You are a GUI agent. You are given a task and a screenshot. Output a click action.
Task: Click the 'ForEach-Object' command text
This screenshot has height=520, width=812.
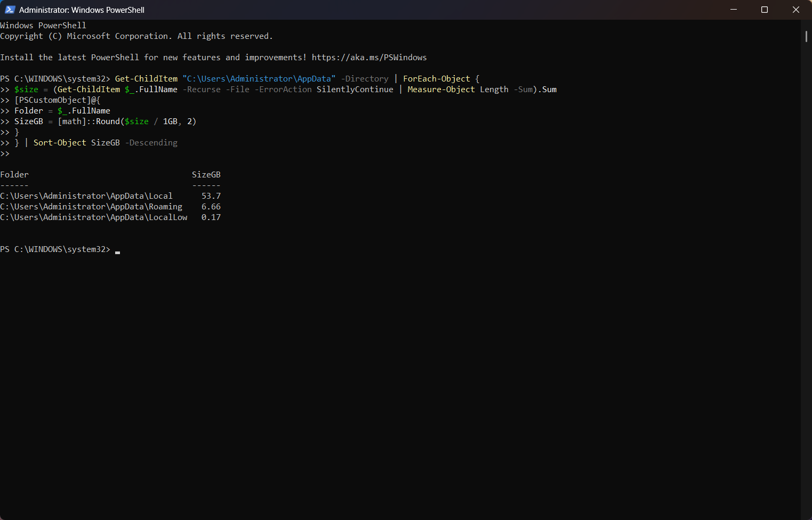(x=437, y=79)
